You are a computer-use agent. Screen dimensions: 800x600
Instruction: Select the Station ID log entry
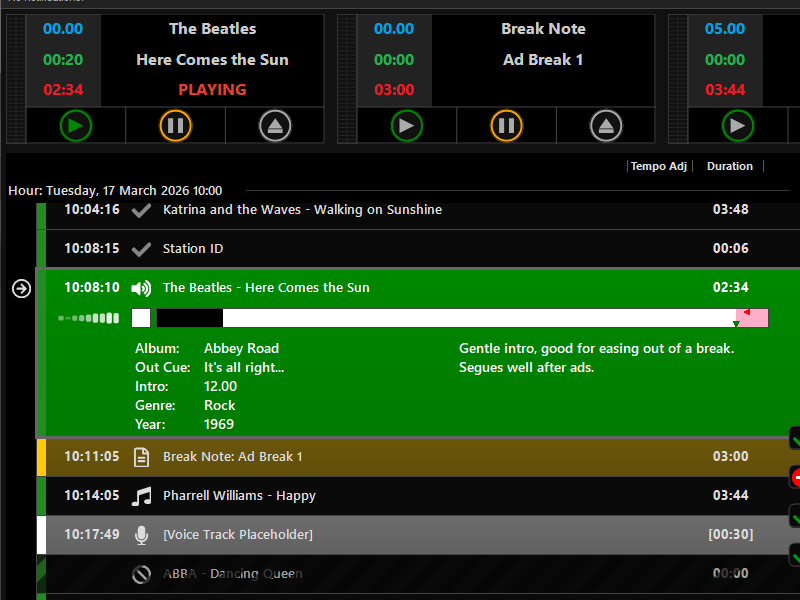point(418,248)
